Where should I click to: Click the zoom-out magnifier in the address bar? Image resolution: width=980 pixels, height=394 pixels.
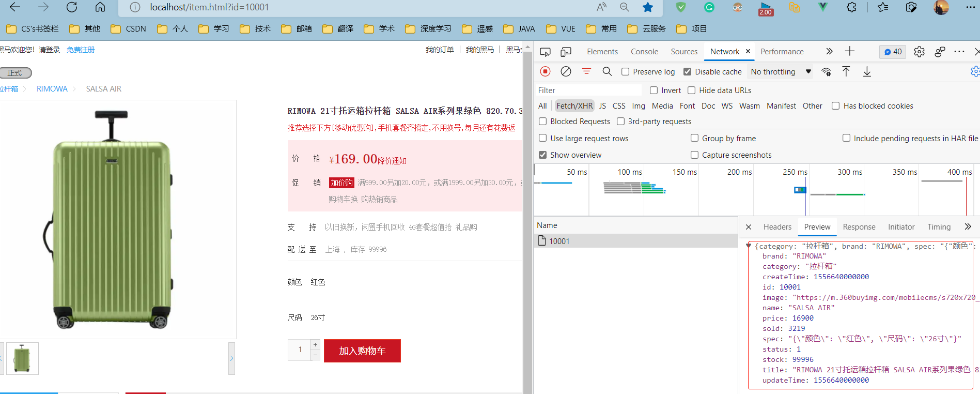pos(625,7)
